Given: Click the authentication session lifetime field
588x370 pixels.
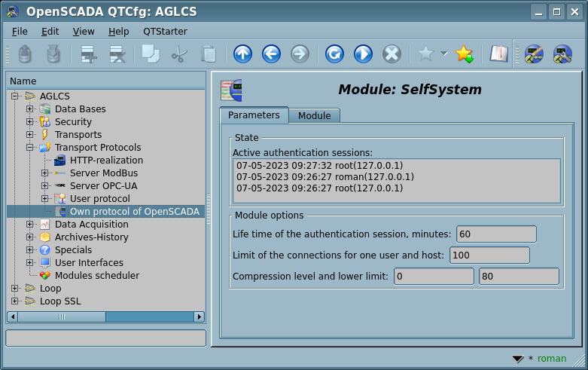Looking at the screenshot, I should click(495, 234).
